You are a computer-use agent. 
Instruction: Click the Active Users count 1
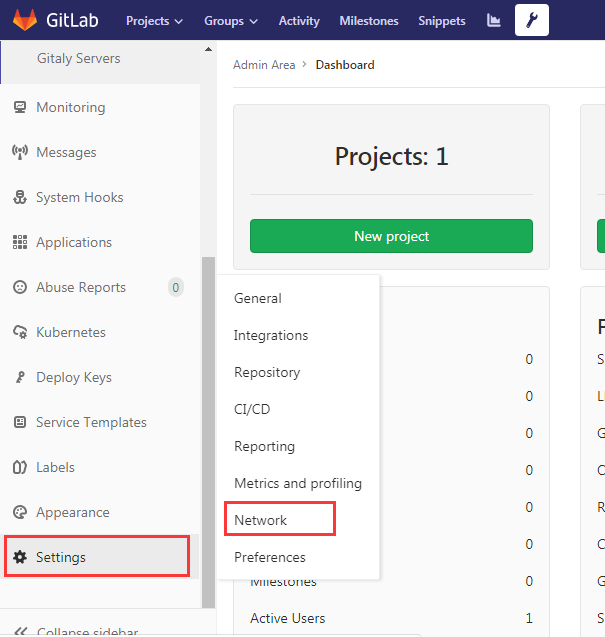tap(529, 618)
